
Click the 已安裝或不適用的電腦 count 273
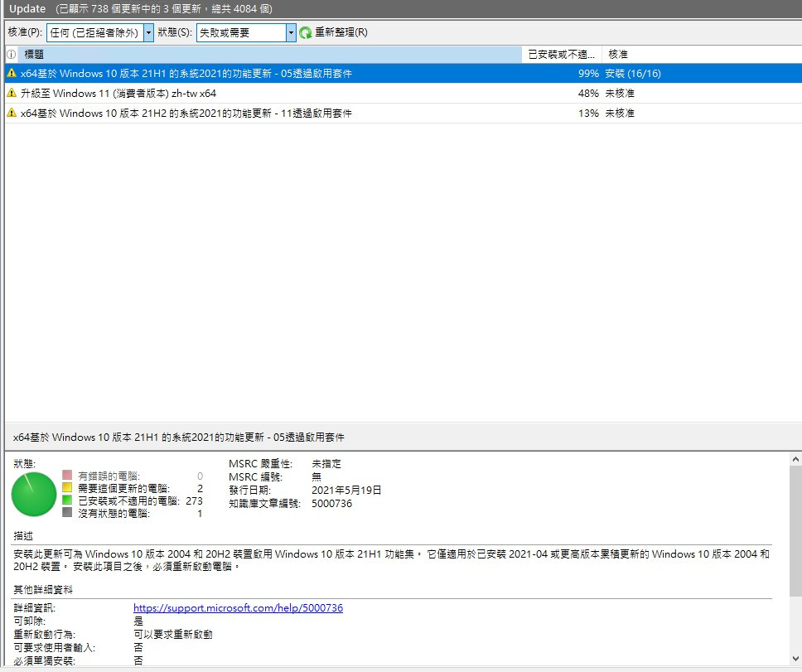pyautogui.click(x=194, y=500)
